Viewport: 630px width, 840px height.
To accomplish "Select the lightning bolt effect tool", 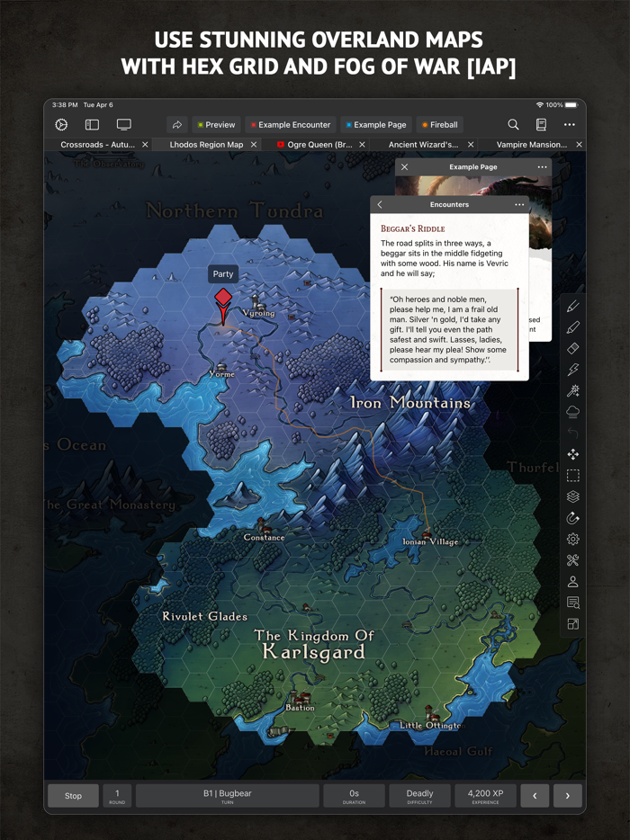I will pyautogui.click(x=572, y=370).
